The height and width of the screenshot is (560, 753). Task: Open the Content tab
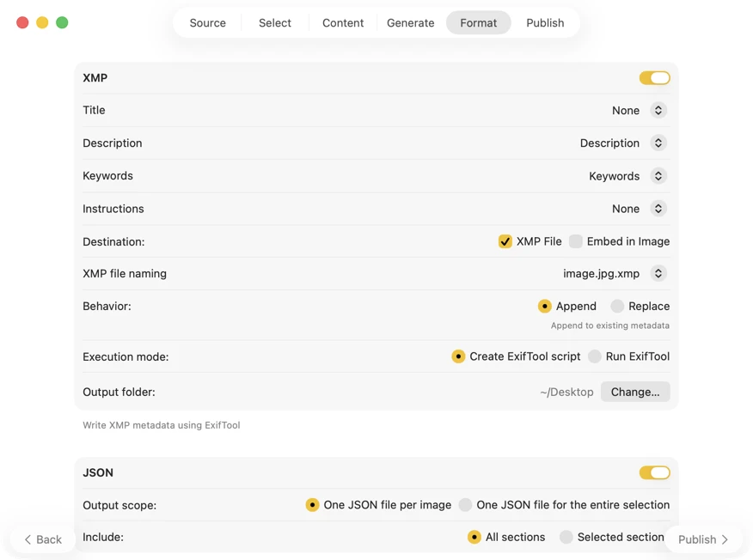(343, 23)
